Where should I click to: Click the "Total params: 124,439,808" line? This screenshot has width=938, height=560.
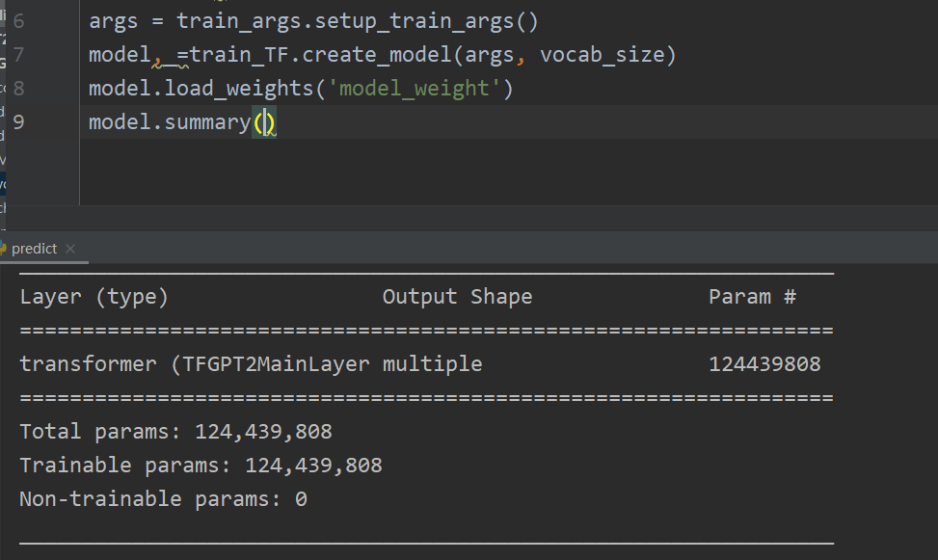[x=175, y=432]
